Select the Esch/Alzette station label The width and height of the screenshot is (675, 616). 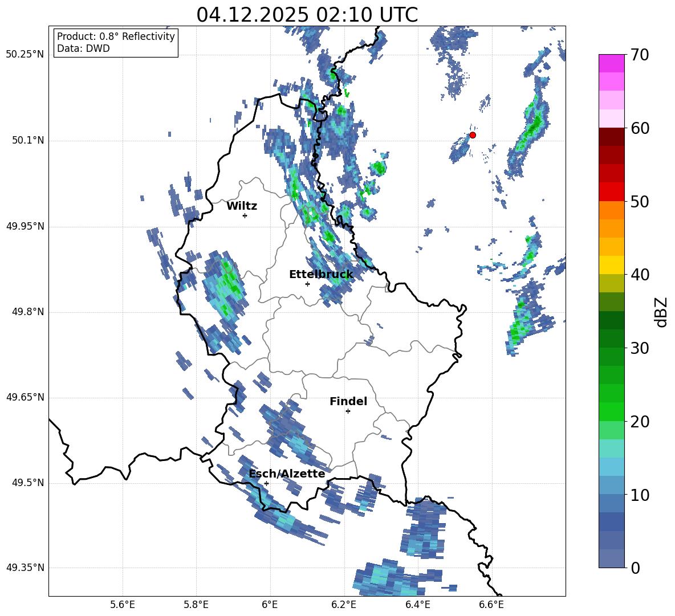(287, 474)
